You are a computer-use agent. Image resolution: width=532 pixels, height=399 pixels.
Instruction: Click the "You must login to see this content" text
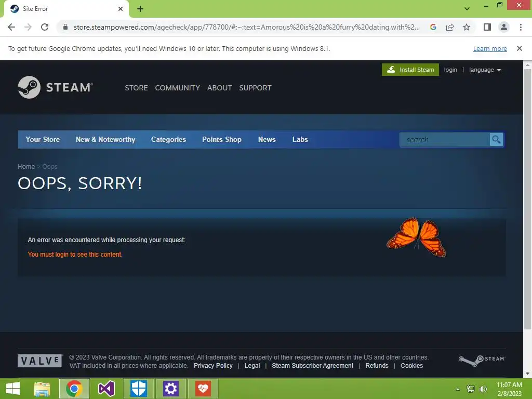coord(75,255)
